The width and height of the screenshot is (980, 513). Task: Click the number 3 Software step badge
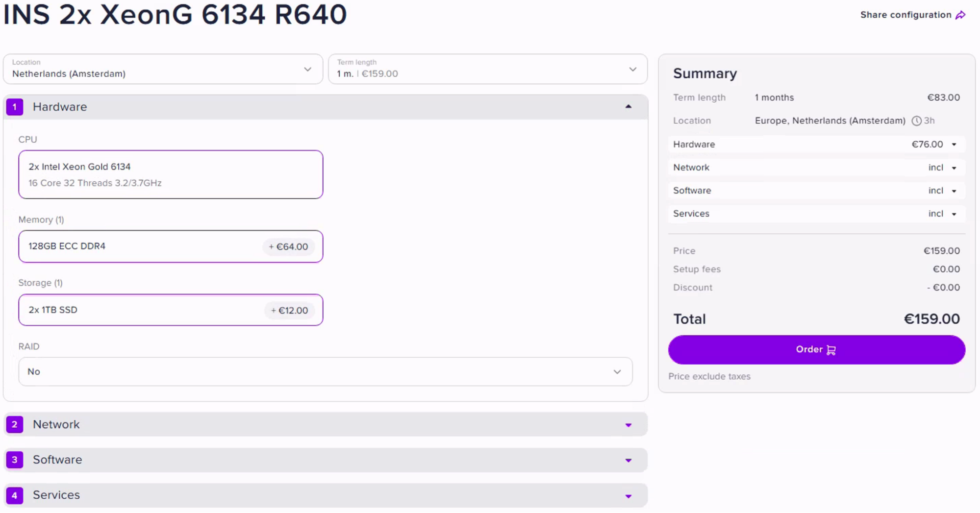15,460
